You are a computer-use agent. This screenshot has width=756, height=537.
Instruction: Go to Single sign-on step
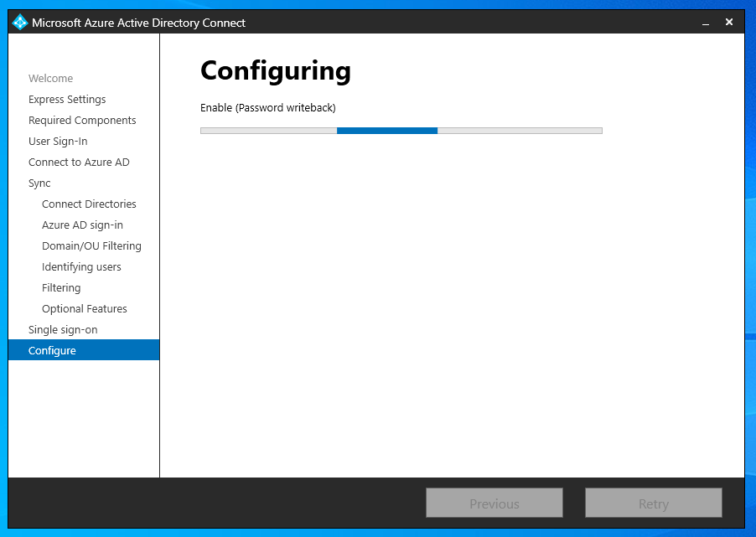(x=63, y=330)
